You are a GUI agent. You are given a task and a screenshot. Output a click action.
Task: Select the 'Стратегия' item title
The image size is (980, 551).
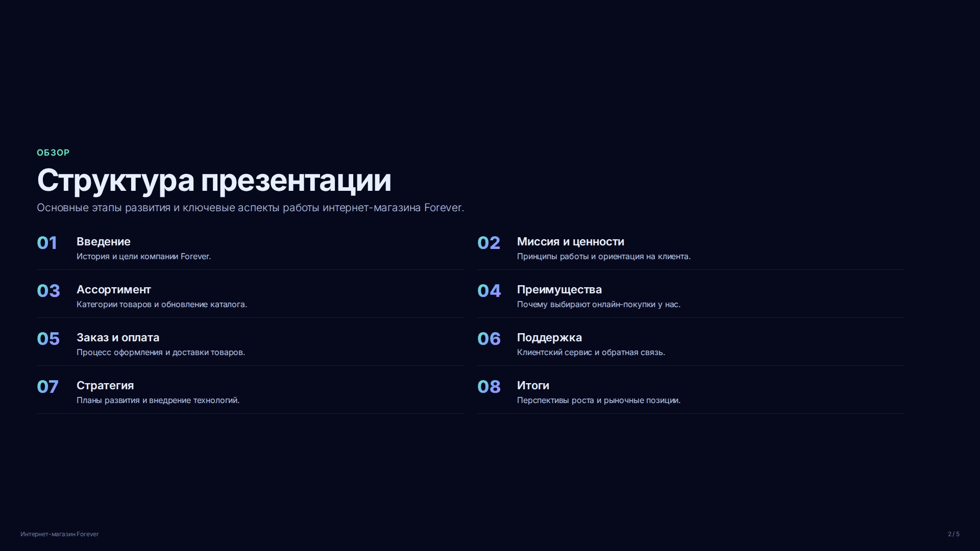point(105,386)
